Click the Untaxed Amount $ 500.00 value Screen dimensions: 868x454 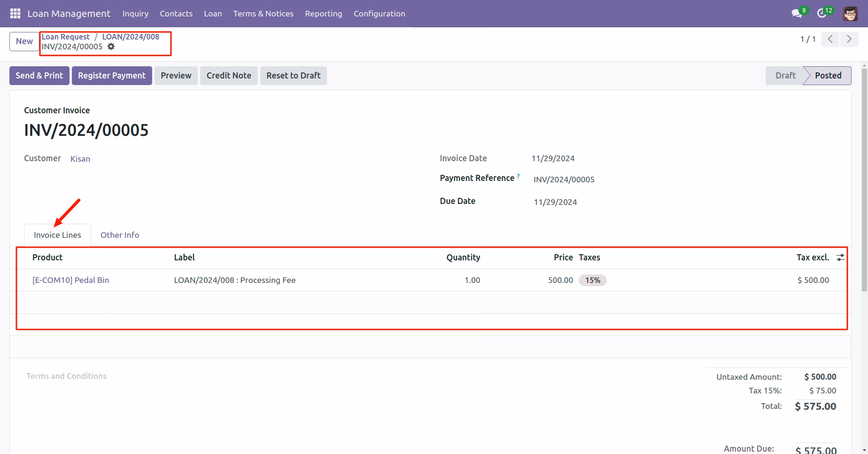click(820, 377)
